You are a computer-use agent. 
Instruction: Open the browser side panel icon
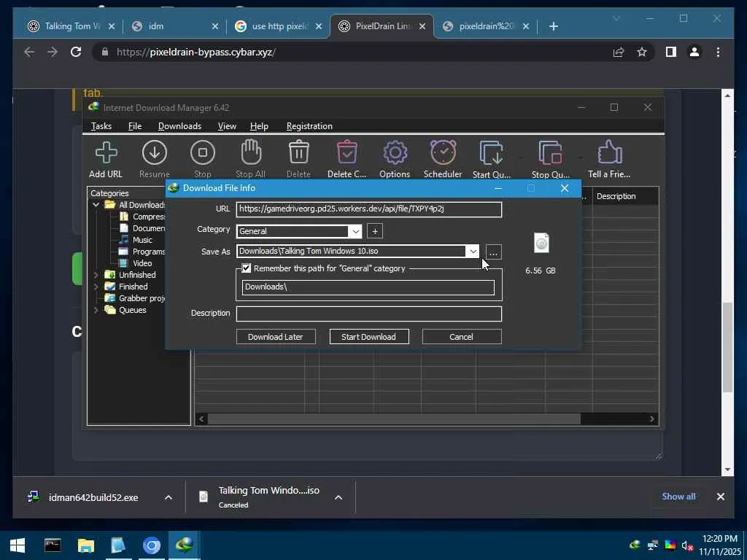(x=671, y=52)
